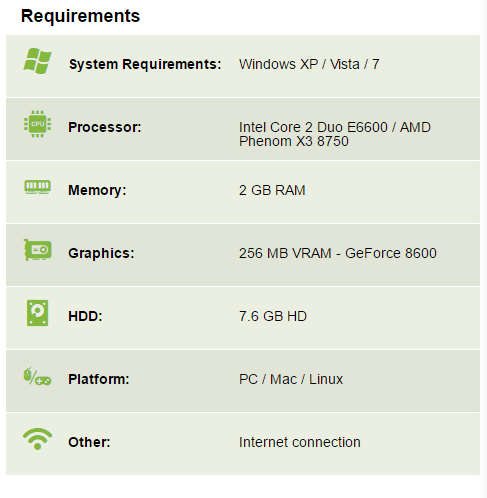Select the Processor label

click(x=105, y=127)
